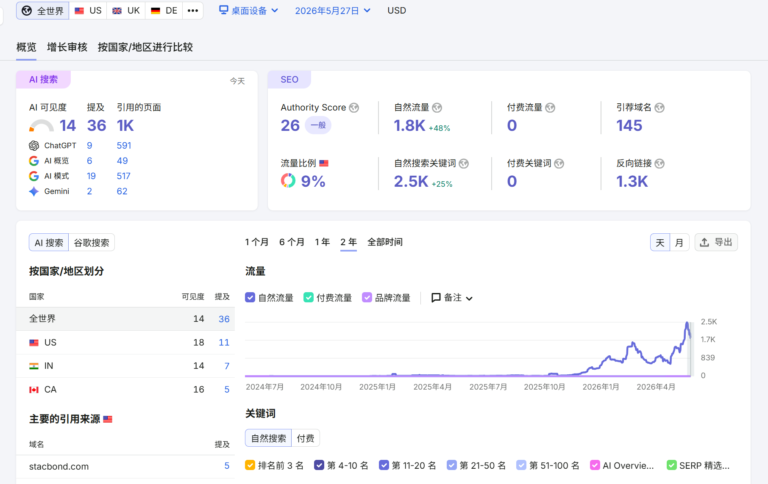This screenshot has height=484, width=768.
Task: Toggle the 第 4-10 名 checkbox
Action: 319,465
